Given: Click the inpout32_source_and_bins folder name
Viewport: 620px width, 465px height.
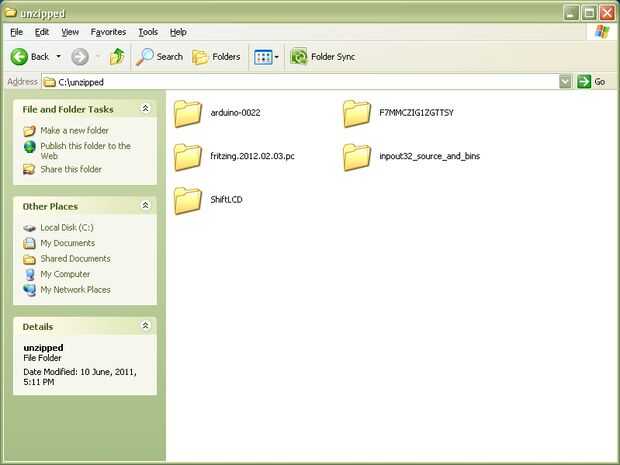Looking at the screenshot, I should (429, 156).
